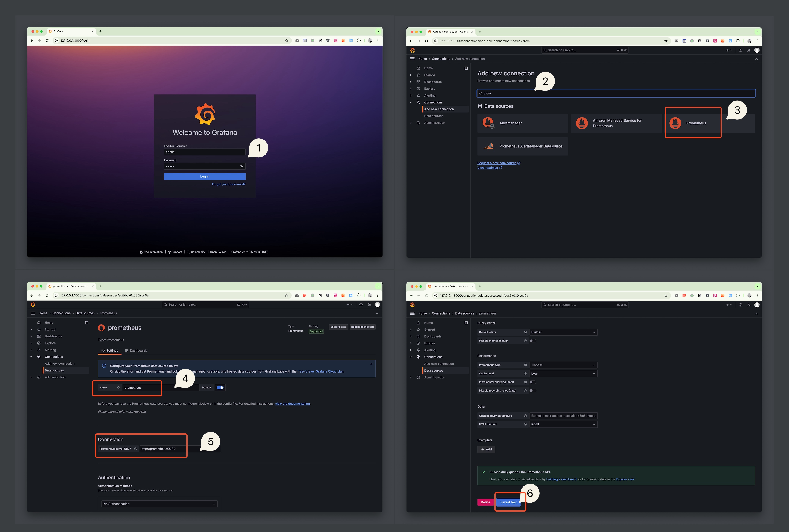Switch to Settings tab on prometheus page
Viewport: 789px width, 532px height.
pyautogui.click(x=110, y=351)
